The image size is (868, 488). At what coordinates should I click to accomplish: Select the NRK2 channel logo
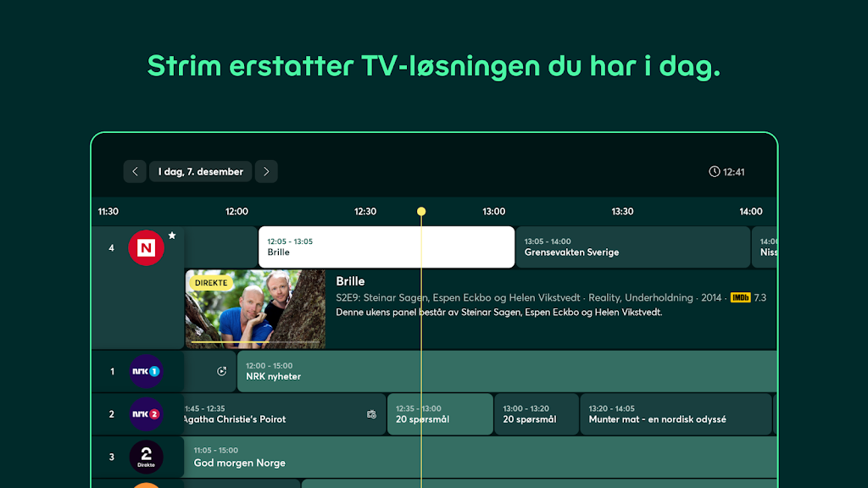point(146,414)
